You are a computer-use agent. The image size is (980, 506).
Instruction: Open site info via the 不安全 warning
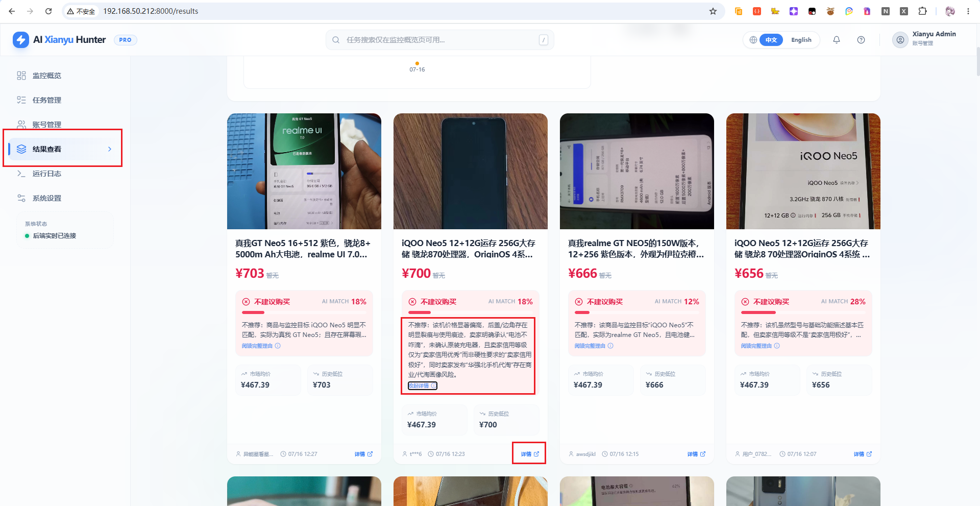pos(81,11)
